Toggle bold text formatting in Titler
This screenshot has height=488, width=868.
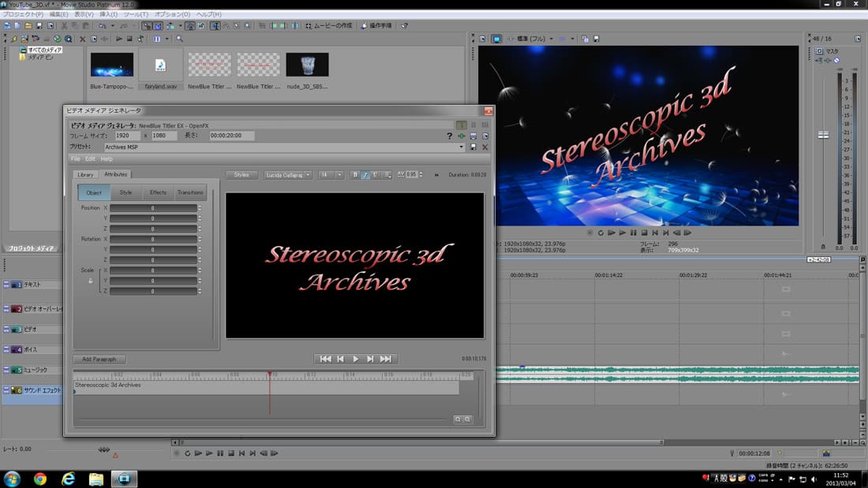(355, 175)
